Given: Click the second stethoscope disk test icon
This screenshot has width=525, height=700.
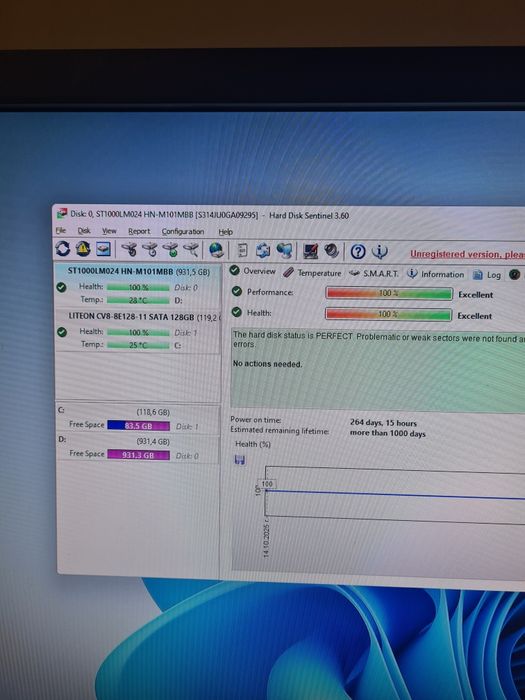Looking at the screenshot, I should 150,250.
